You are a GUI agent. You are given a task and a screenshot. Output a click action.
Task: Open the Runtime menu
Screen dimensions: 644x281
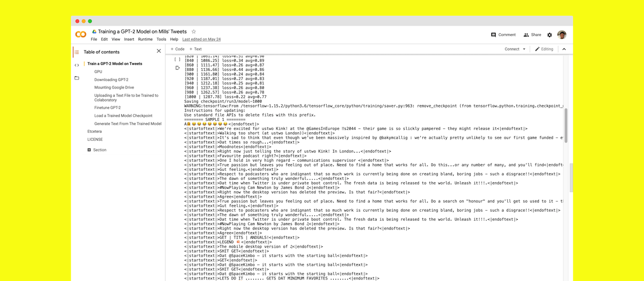point(145,39)
